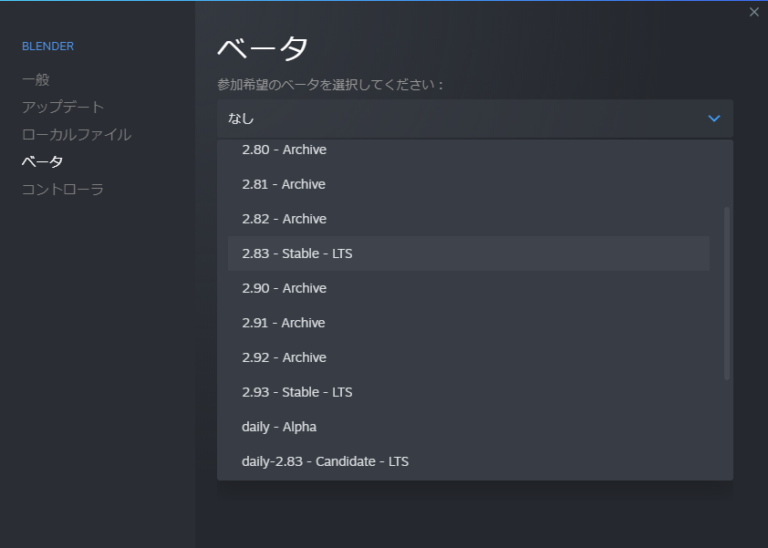Screen dimensions: 768x548
Task: Select the ベータ sidebar tab
Action: [43, 162]
